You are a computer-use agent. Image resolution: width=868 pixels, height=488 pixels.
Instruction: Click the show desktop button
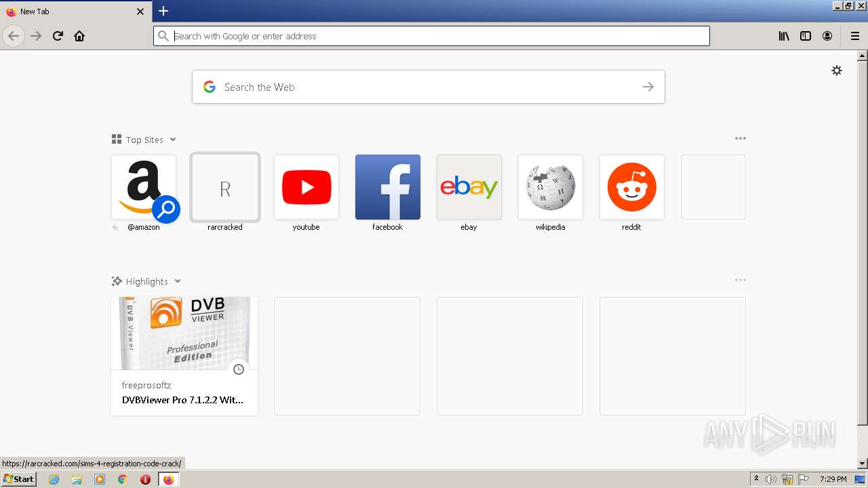[860, 479]
